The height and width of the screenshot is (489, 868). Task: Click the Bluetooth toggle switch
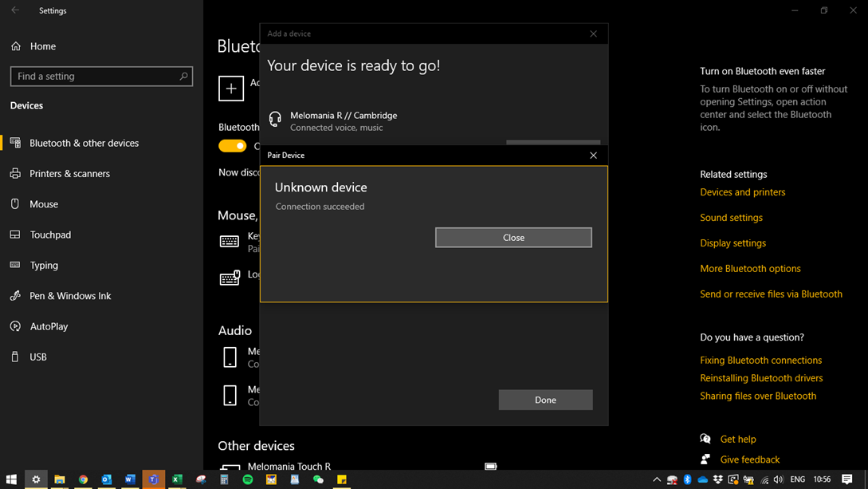232,146
